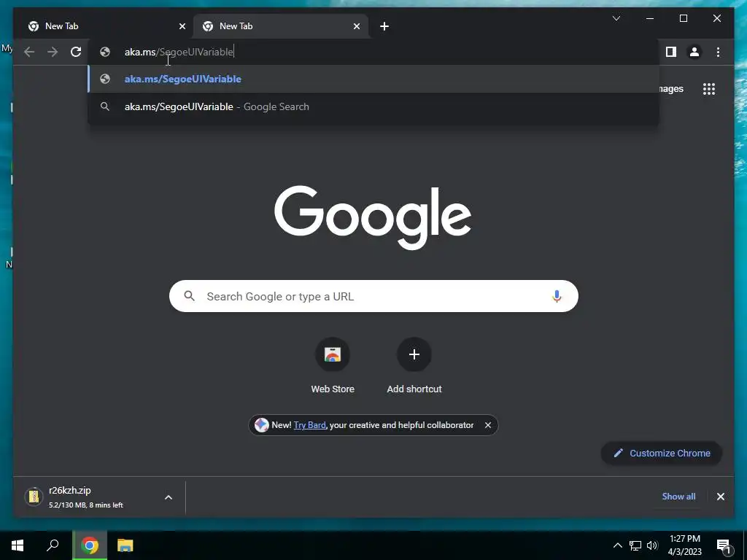Open the notification center icon
The width and height of the screenshot is (747, 560).
[724, 546]
